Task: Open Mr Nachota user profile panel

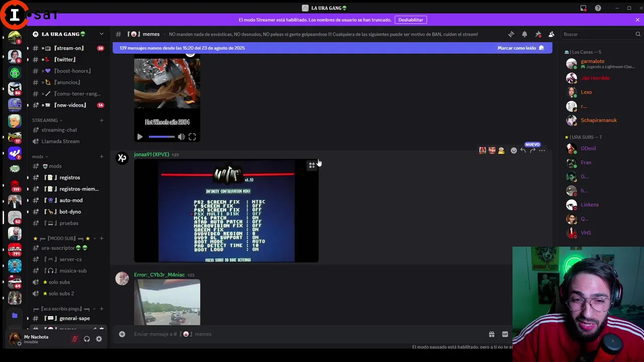Action: pos(35,339)
